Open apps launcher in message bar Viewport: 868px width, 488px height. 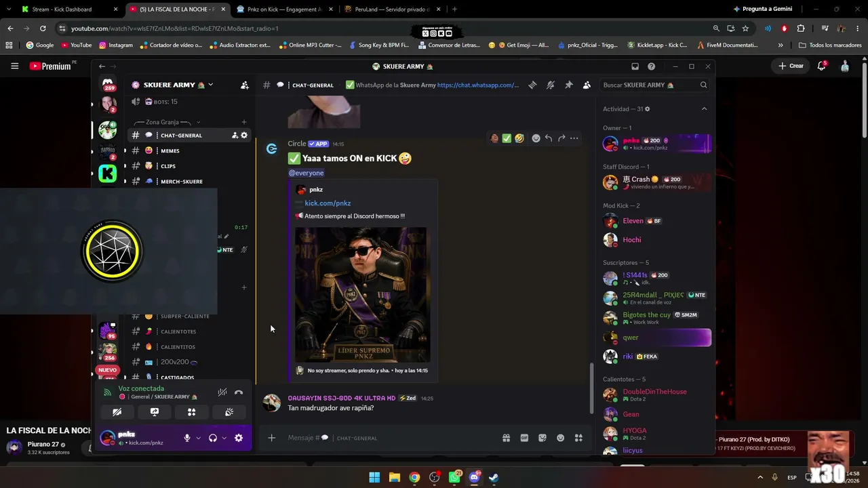coord(578,438)
